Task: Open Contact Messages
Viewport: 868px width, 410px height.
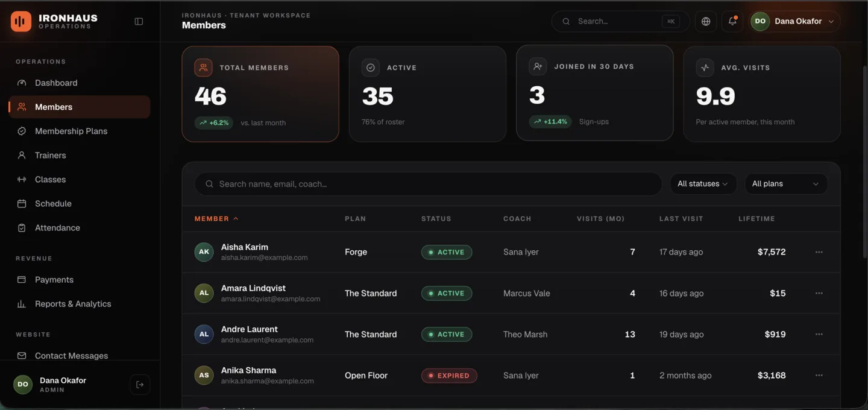Action: coord(80,356)
